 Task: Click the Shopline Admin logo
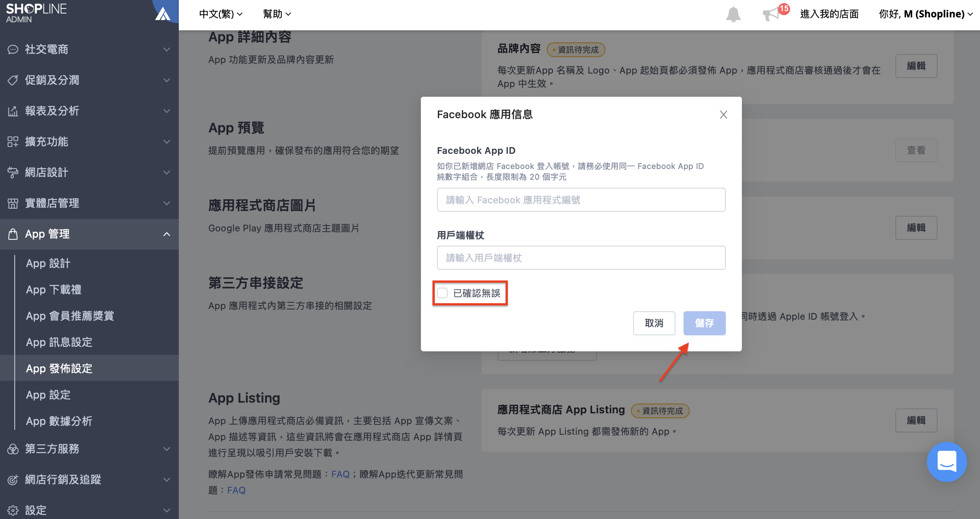tap(36, 13)
